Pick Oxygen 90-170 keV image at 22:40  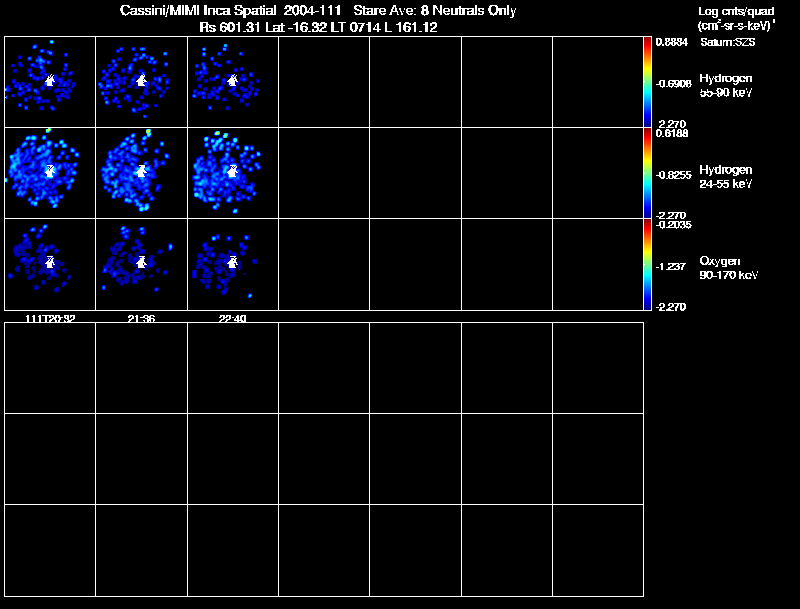tap(233, 264)
